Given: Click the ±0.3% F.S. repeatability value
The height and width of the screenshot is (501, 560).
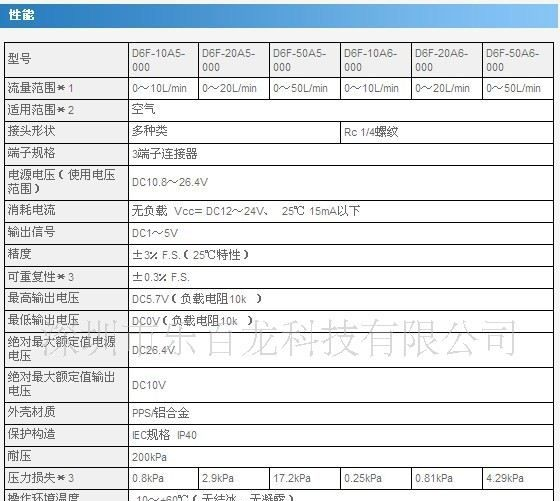Looking at the screenshot, I should pyautogui.click(x=161, y=277).
